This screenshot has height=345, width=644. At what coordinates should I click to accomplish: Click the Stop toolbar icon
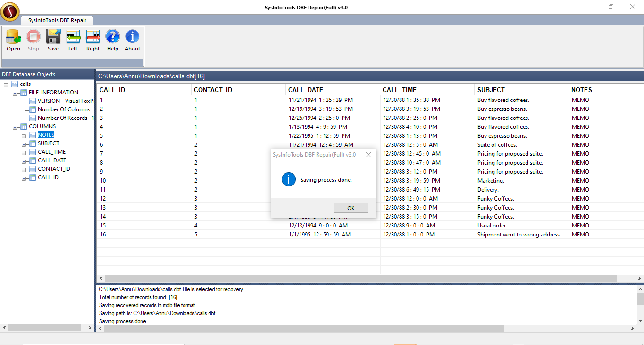click(x=33, y=37)
